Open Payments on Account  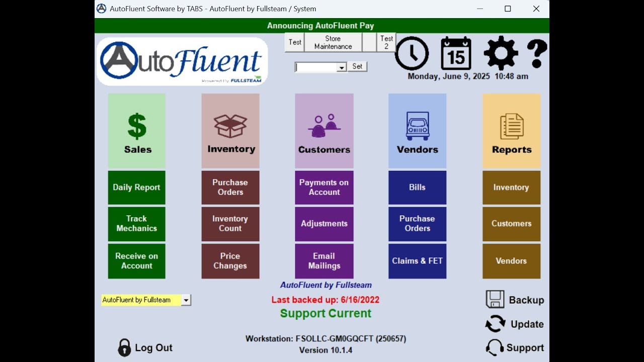pyautogui.click(x=324, y=188)
